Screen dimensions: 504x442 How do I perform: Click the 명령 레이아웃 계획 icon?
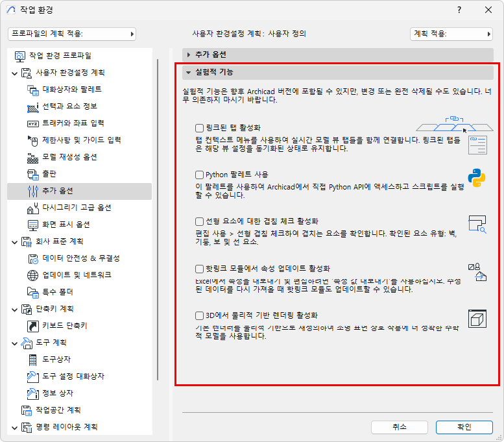27,427
